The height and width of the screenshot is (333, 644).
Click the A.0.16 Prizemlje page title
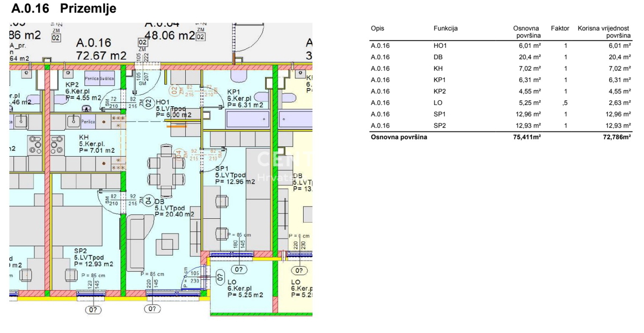[63, 9]
